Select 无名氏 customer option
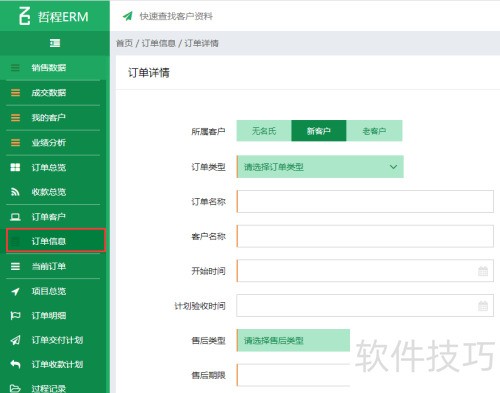Screen dimensions: 500x393 pyautogui.click(x=264, y=131)
